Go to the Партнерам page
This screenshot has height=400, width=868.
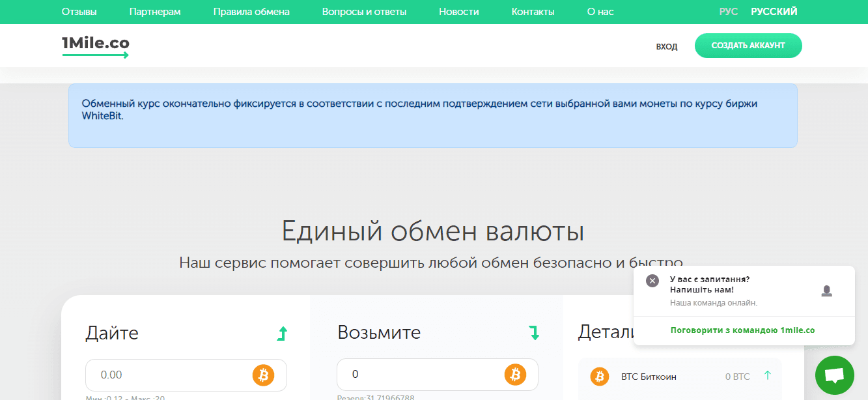155,12
